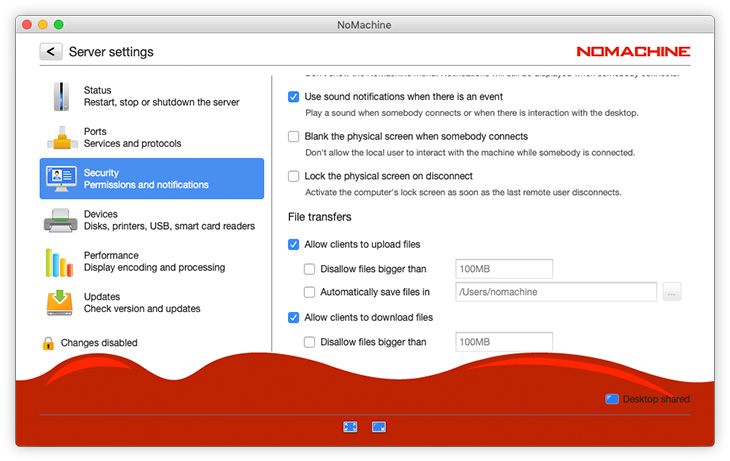Toggle Automatically save files in checkbox
The height and width of the screenshot is (461, 730).
point(310,292)
